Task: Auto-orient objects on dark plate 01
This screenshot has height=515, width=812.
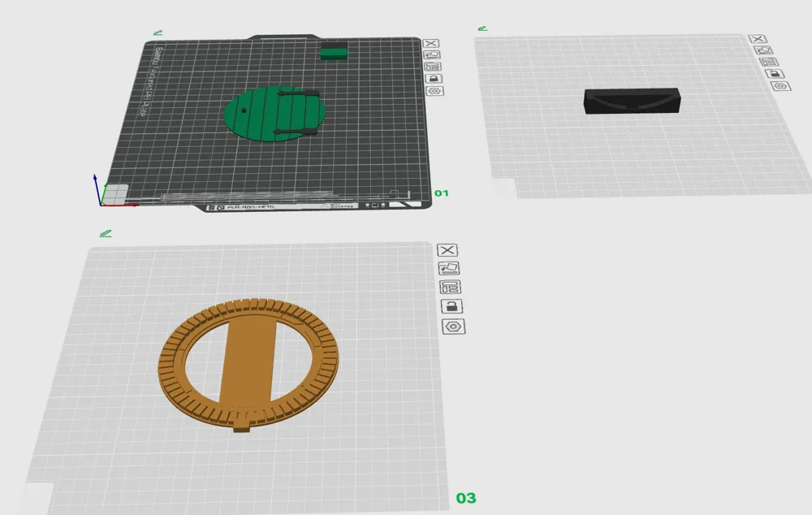Action: pos(432,55)
